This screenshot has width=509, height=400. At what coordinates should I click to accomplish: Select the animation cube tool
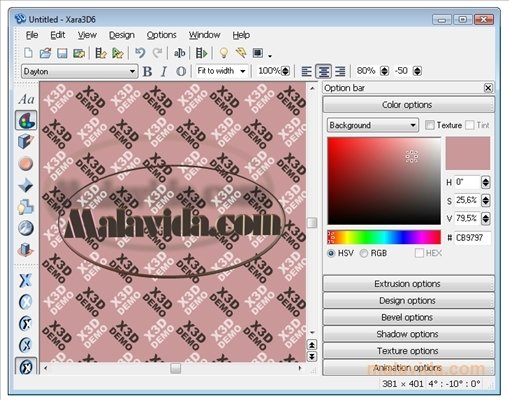(x=26, y=249)
